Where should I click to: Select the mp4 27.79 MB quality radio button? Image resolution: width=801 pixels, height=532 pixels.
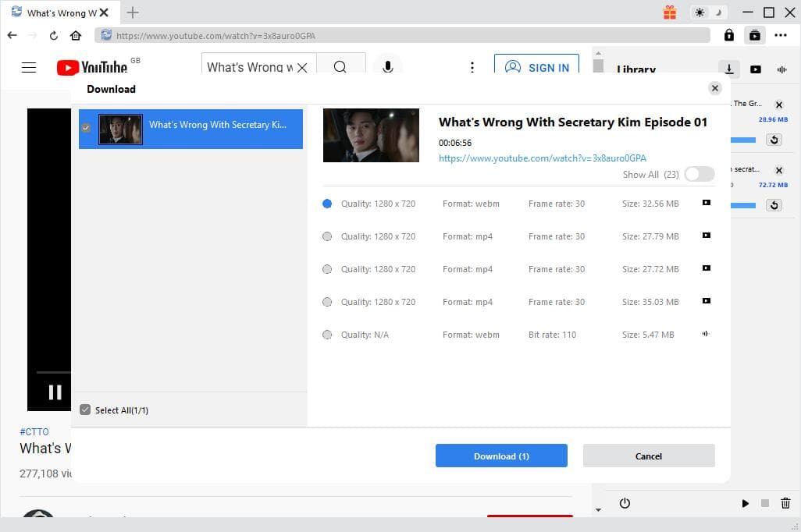pos(327,236)
